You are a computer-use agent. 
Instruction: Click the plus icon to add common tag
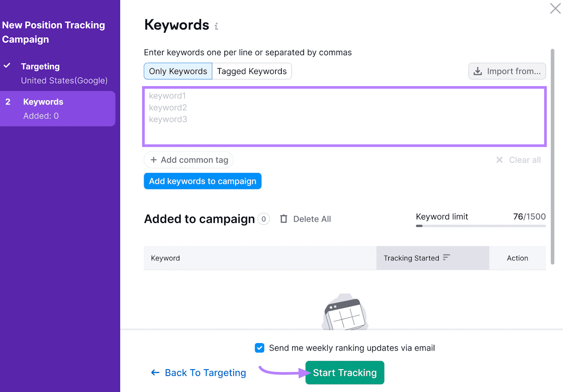[154, 160]
